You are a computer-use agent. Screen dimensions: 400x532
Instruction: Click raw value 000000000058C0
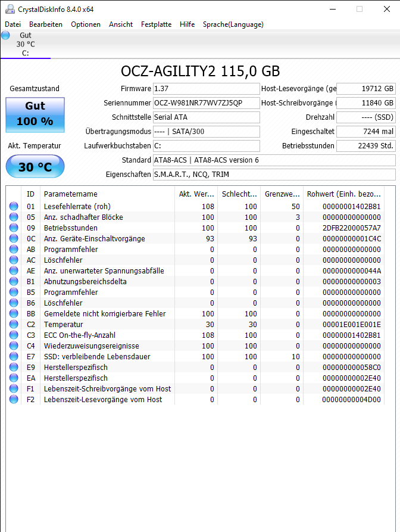click(352, 368)
